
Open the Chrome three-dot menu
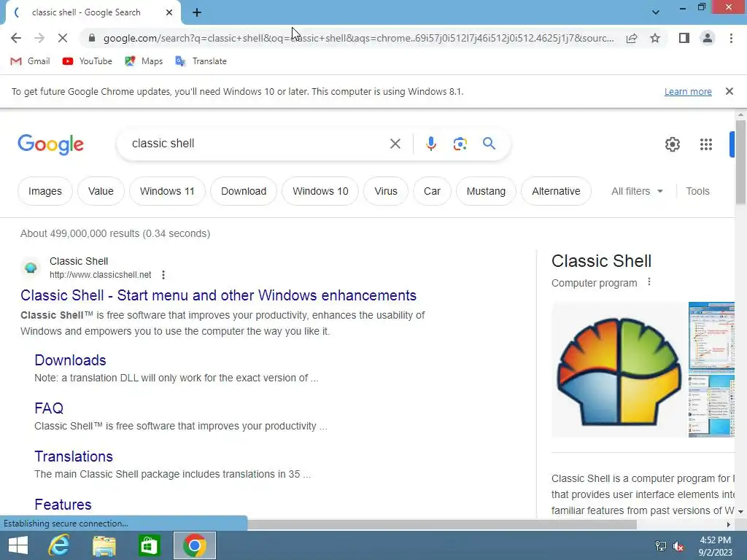coord(731,38)
